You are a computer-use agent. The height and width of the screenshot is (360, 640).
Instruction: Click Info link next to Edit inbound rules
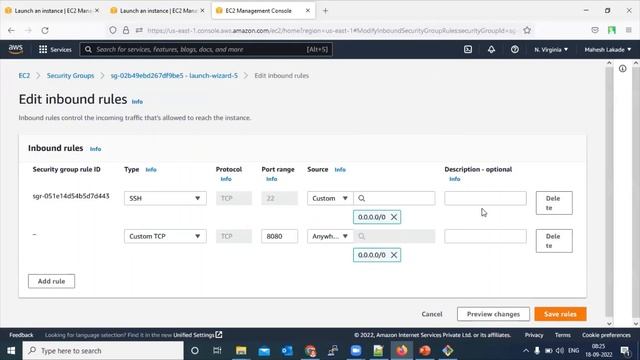coord(137,102)
